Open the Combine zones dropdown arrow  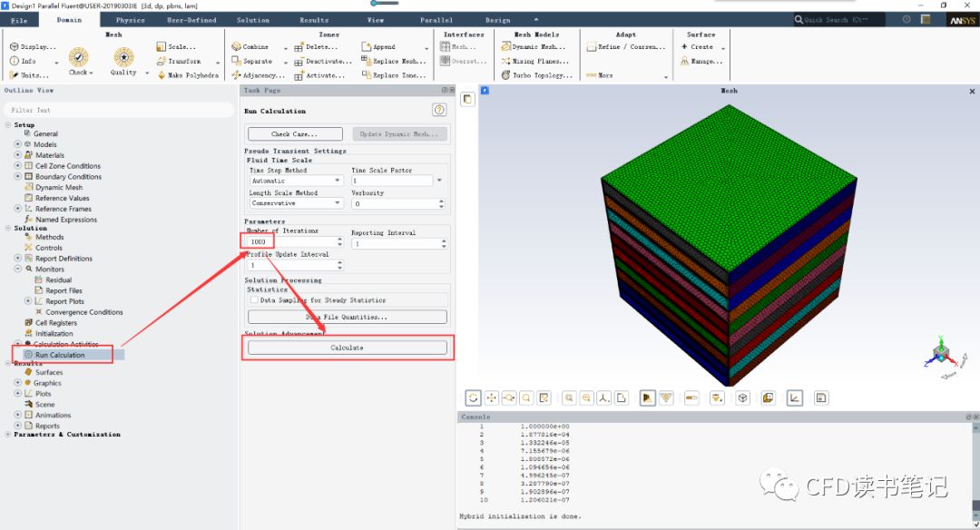[x=286, y=47]
